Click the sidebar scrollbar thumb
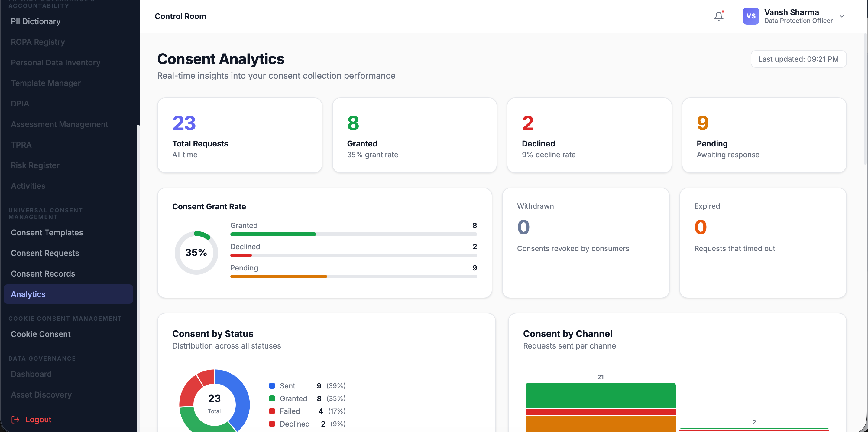The width and height of the screenshot is (868, 432). pyautogui.click(x=138, y=278)
